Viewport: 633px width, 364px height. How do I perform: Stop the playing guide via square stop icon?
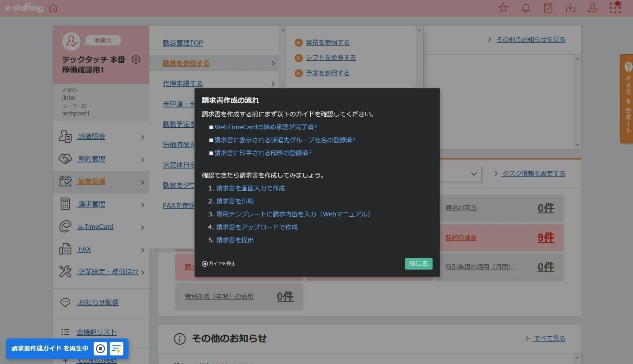pos(100,349)
